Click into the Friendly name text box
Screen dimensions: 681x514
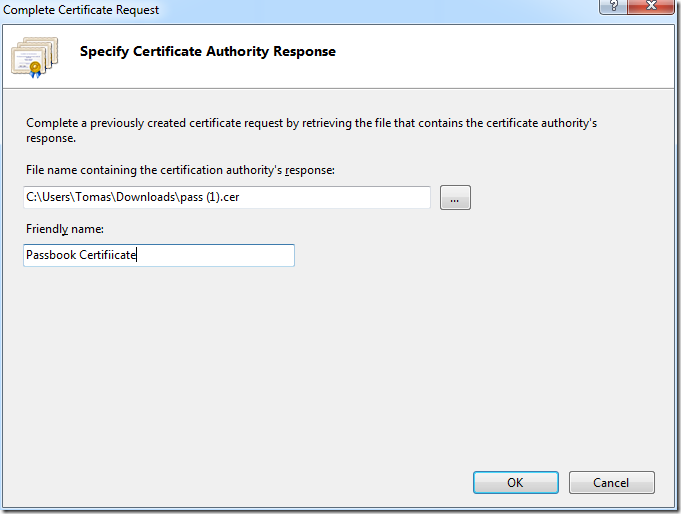pyautogui.click(x=159, y=255)
